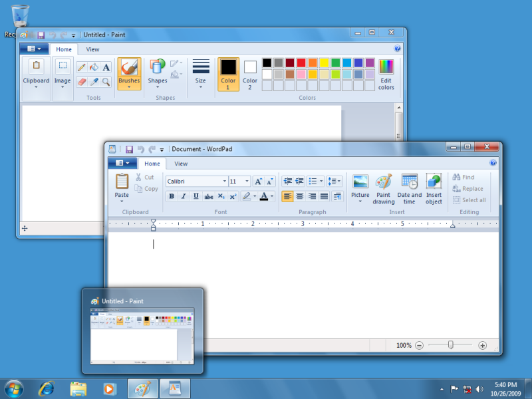This screenshot has width=532, height=399.
Task: Toggle Bold formatting in WordPad
Action: pos(172,196)
